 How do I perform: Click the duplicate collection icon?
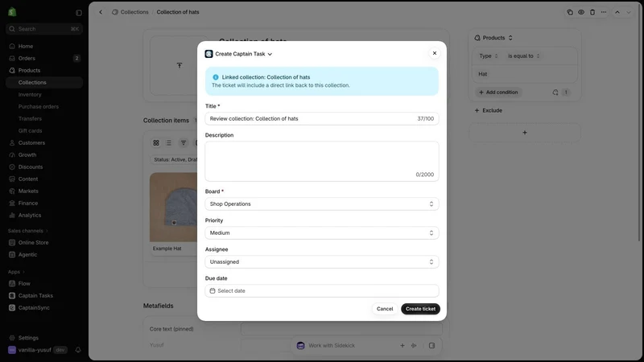click(x=570, y=12)
